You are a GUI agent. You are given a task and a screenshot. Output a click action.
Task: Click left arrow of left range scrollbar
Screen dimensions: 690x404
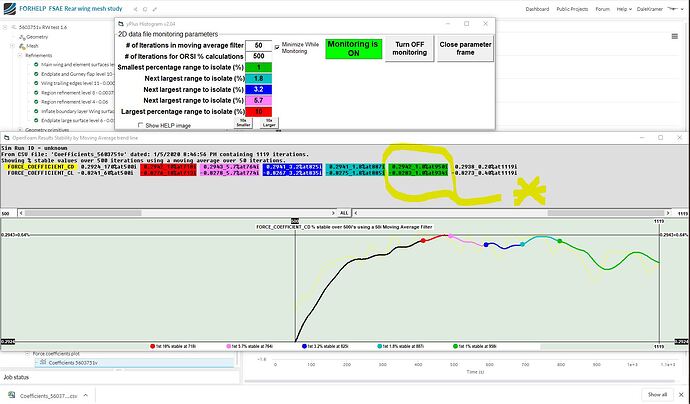[x=21, y=213]
